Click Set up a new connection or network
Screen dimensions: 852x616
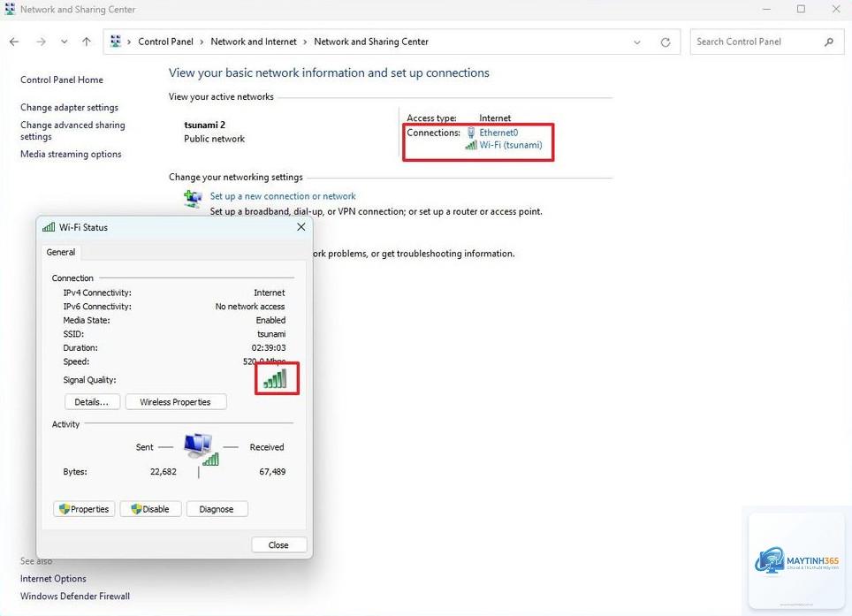pyautogui.click(x=283, y=196)
